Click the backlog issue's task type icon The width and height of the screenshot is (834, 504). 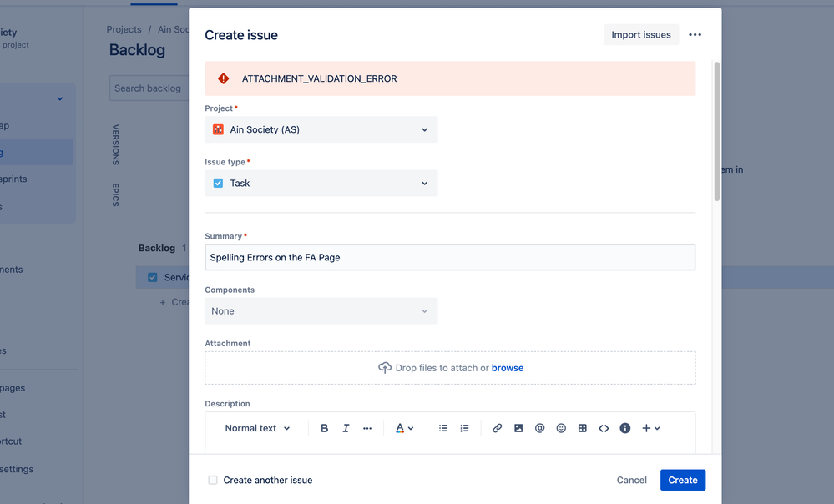pyautogui.click(x=153, y=278)
